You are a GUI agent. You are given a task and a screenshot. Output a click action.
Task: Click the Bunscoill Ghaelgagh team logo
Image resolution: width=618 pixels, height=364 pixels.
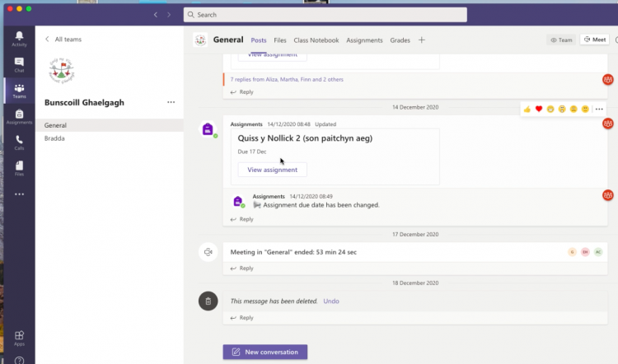(x=62, y=71)
